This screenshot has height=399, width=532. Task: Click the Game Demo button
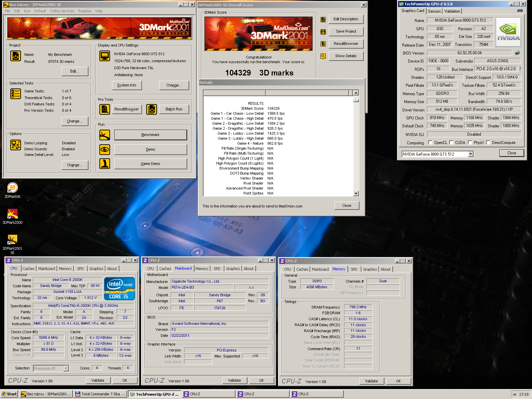tap(151, 164)
